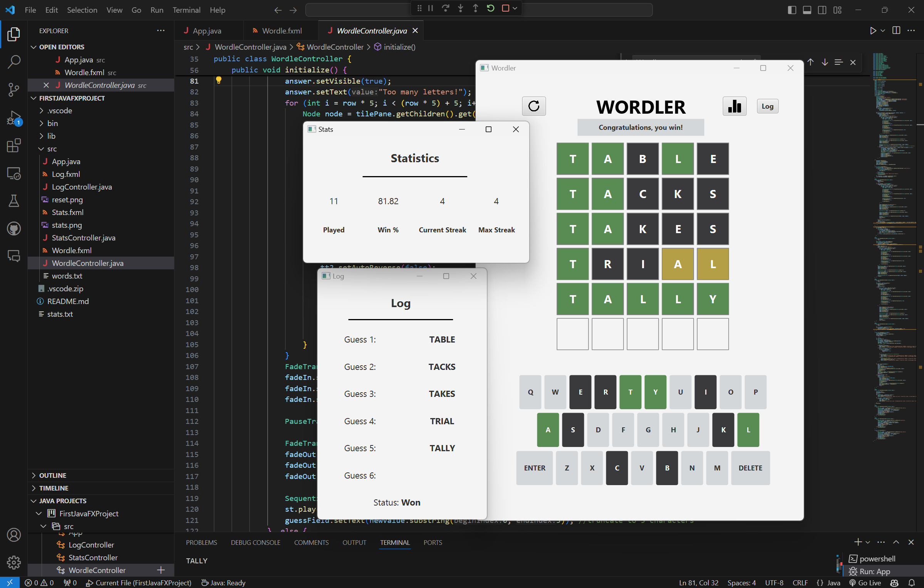Create a new terminal with plus icon
This screenshot has width=924, height=588.
click(x=858, y=542)
